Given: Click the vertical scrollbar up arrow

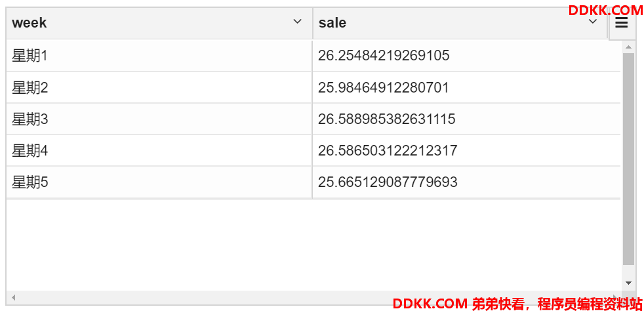Looking at the screenshot, I should (628, 47).
